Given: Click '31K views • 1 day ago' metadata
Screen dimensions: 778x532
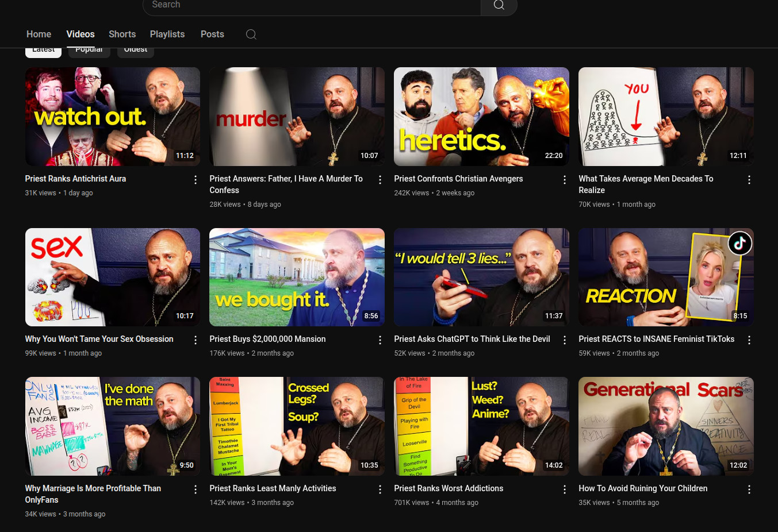Looking at the screenshot, I should pyautogui.click(x=59, y=193).
